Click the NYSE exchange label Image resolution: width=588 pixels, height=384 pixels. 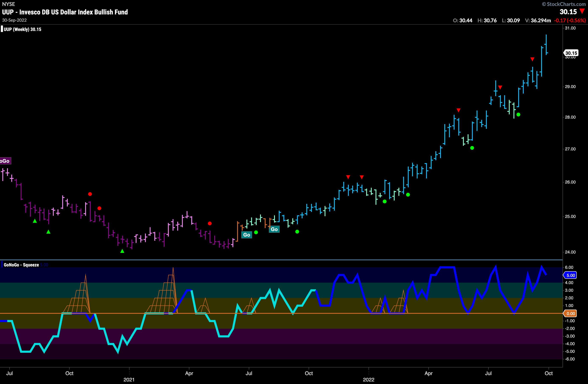coord(8,4)
